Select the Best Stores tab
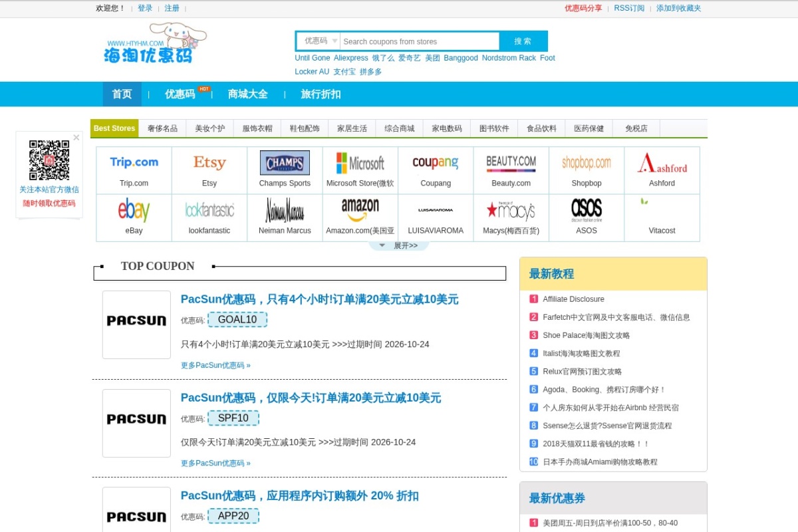Viewport: 798px width, 532px height. coord(114,128)
